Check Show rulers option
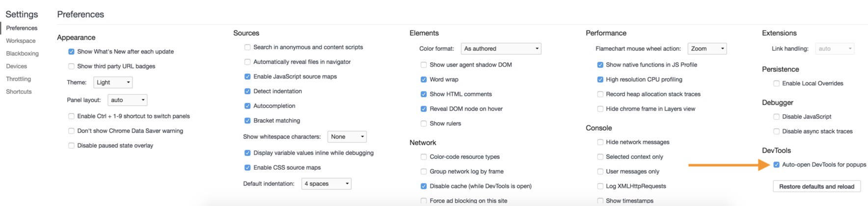Image resolution: width=868 pixels, height=206 pixels. click(424, 124)
